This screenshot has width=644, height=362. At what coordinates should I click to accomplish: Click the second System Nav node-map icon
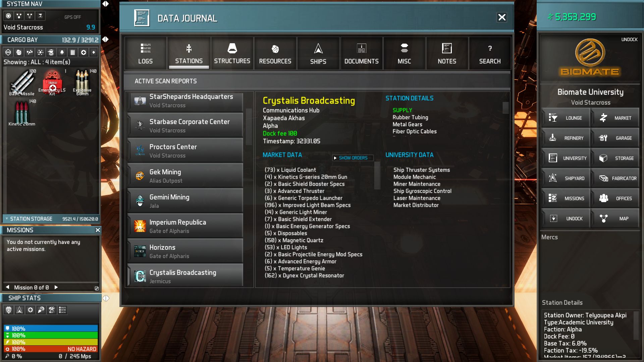click(19, 16)
